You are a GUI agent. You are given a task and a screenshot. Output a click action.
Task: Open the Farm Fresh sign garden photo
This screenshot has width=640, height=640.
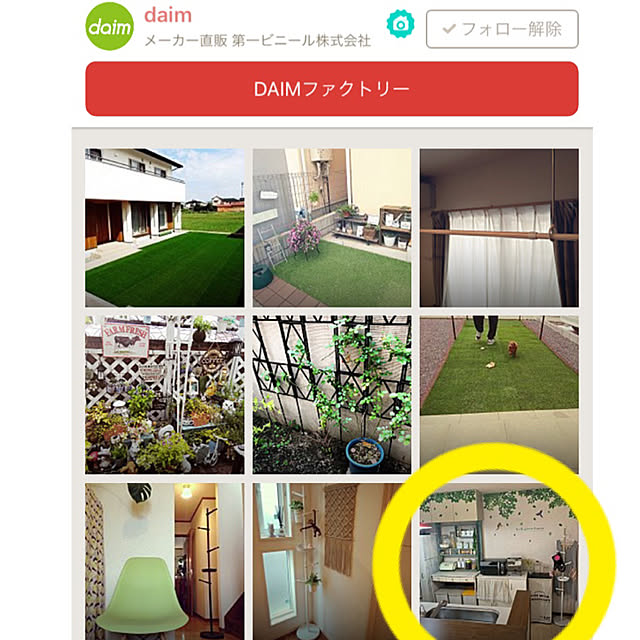click(x=164, y=395)
